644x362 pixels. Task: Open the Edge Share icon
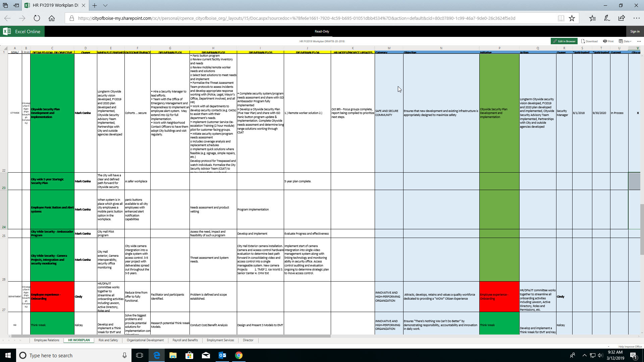pos(622,18)
